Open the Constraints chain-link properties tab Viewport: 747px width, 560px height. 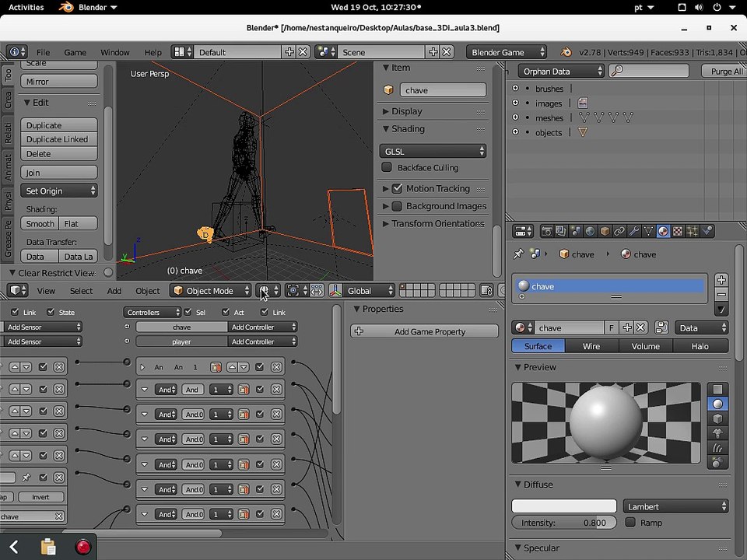[x=619, y=232]
